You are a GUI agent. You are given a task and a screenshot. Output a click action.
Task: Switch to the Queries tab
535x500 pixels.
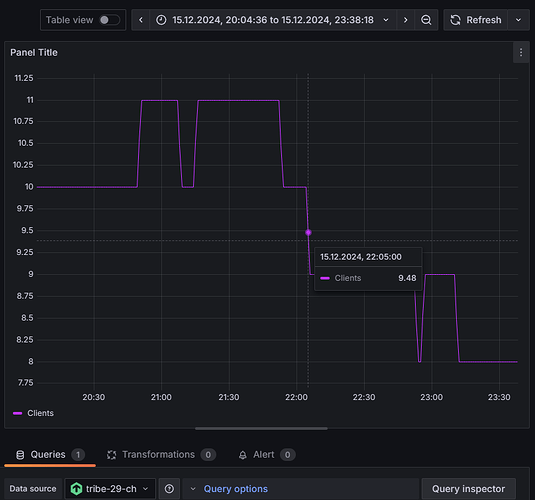point(50,455)
